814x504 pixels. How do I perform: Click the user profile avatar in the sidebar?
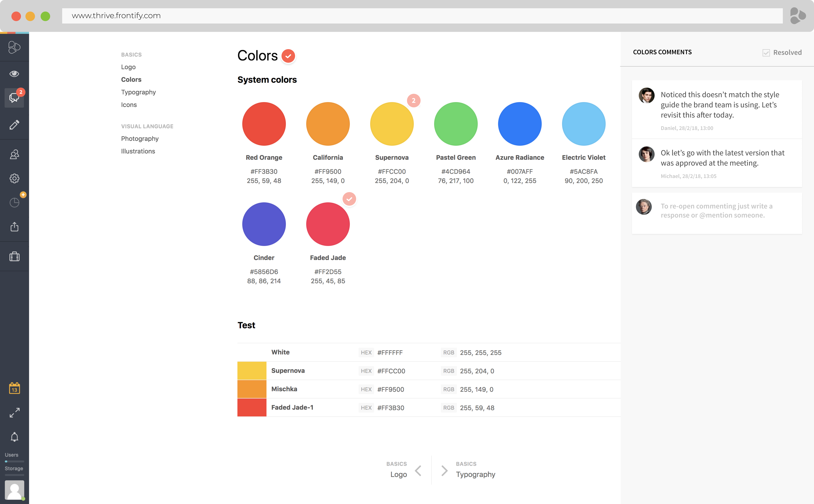[x=14, y=490]
